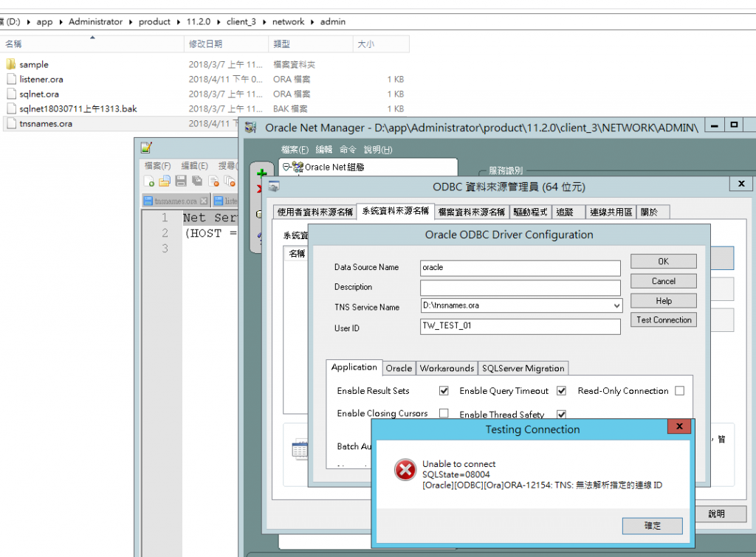
Task: Open 檔案(F) menu in Notepad++
Action: coord(158,166)
